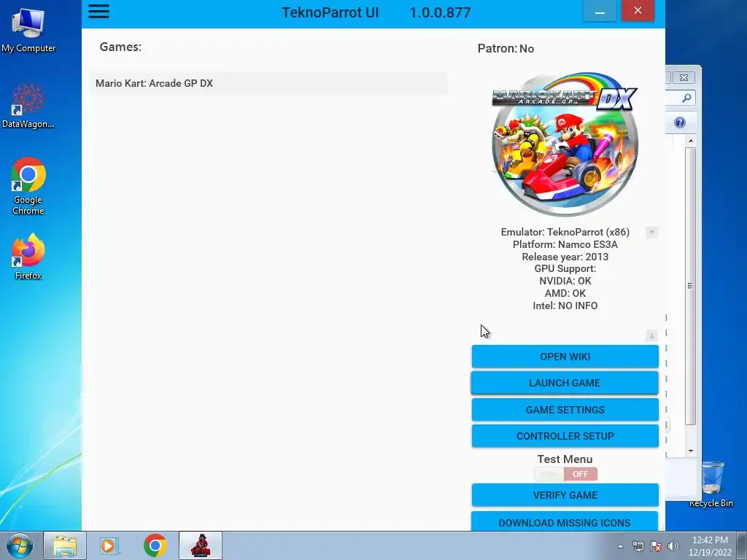
Task: Open the TeknoParrot hamburger menu
Action: (98, 11)
